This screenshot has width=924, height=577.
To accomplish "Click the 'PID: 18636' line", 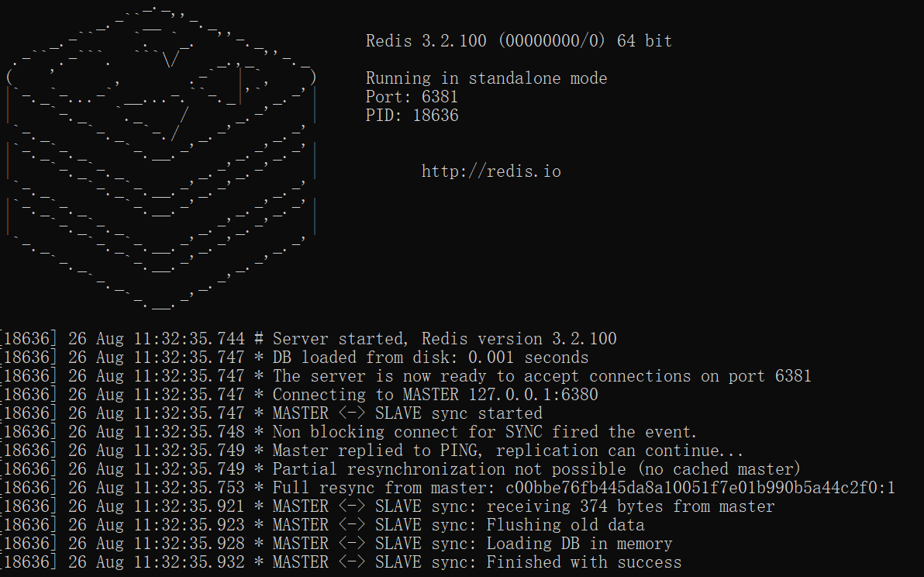I will [x=412, y=115].
